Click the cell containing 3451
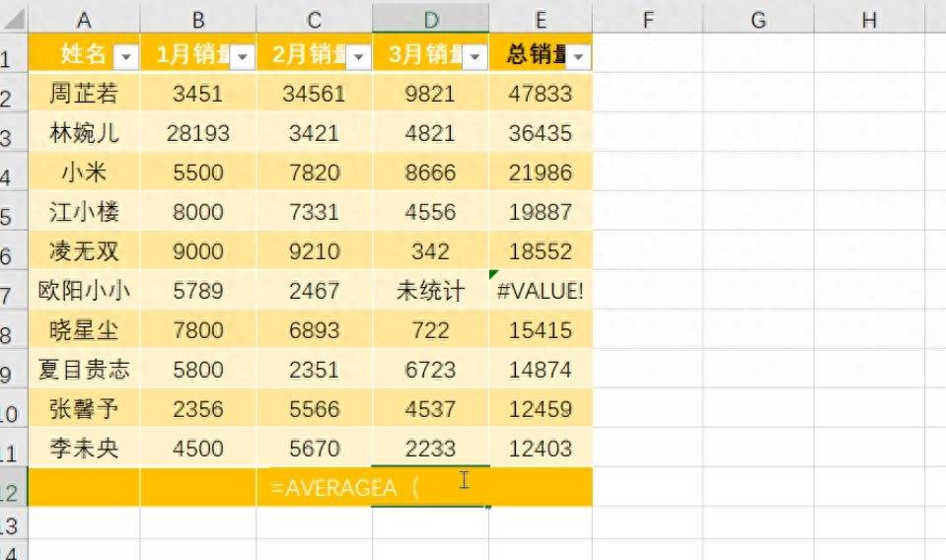 click(x=198, y=94)
